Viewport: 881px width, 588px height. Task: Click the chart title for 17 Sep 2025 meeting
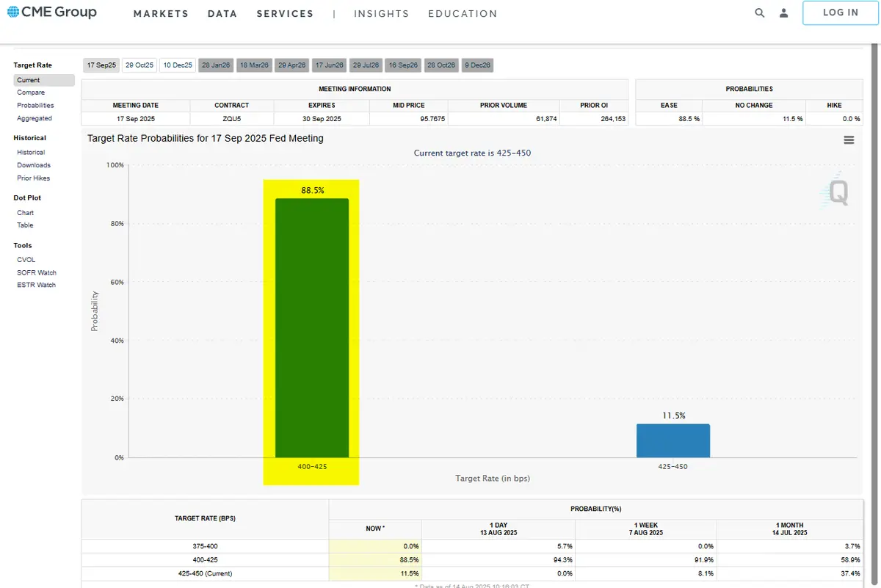[x=206, y=138]
